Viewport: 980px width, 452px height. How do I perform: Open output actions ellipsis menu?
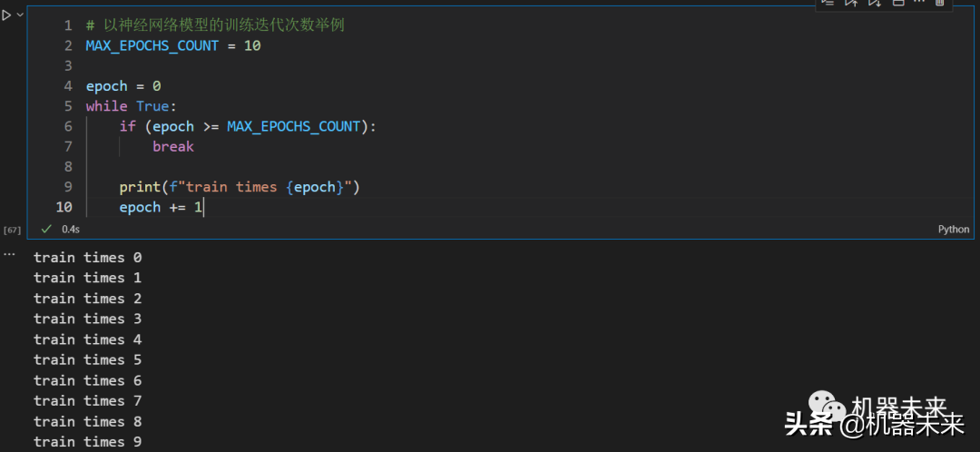[x=9, y=254]
